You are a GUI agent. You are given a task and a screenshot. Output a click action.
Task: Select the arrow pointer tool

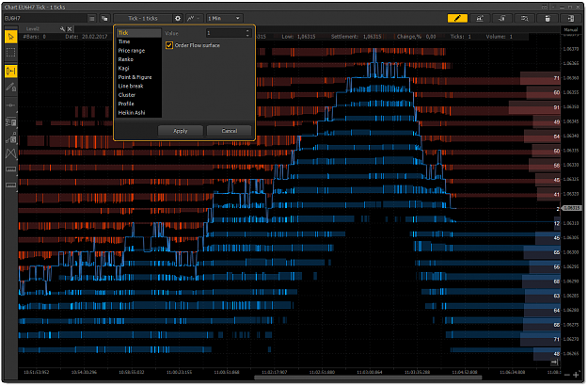tap(11, 37)
